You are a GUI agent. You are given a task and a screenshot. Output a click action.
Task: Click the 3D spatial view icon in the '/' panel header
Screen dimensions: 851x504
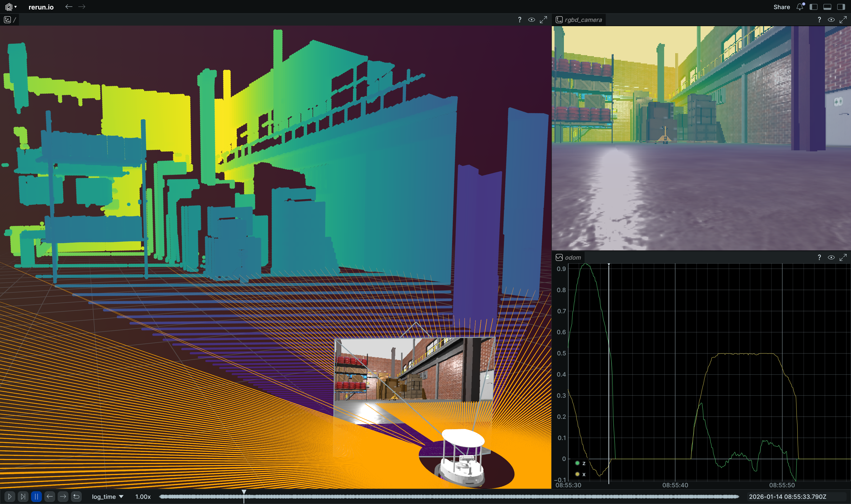(7, 20)
